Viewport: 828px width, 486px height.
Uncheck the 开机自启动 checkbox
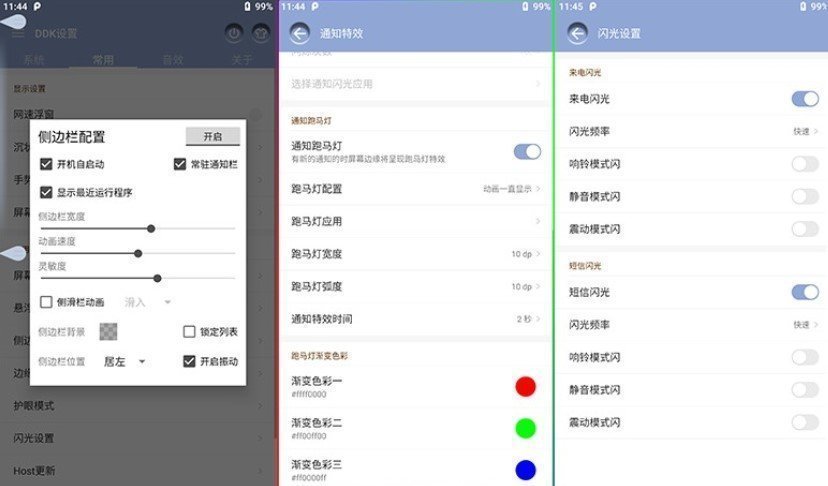click(46, 164)
